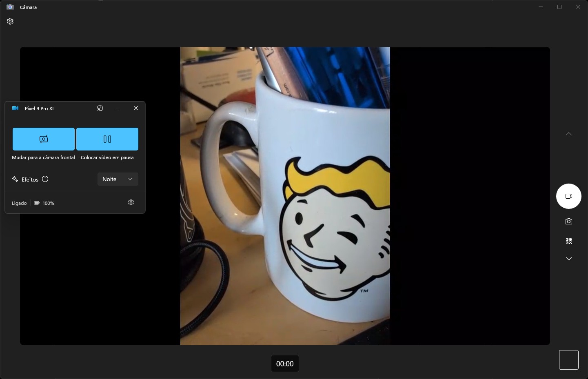Open Pixel 9 Pro XL panel settings

131,202
